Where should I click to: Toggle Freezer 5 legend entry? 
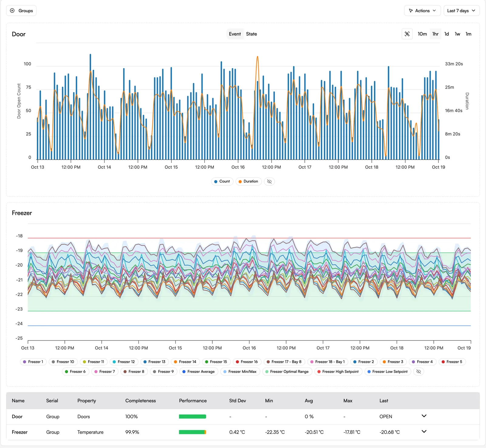tap(452, 362)
